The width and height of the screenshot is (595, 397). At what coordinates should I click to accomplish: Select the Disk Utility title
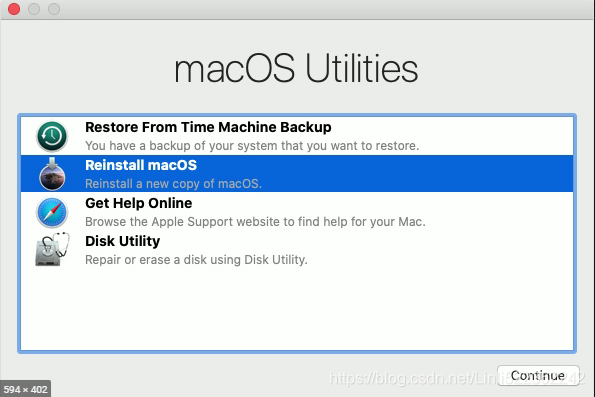[x=123, y=241]
